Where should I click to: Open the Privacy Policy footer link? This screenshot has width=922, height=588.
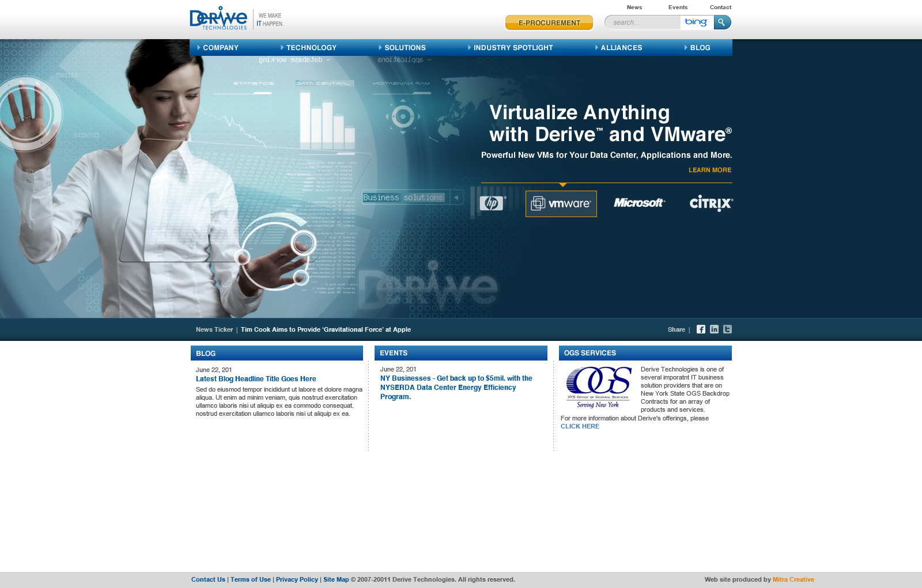click(x=297, y=580)
